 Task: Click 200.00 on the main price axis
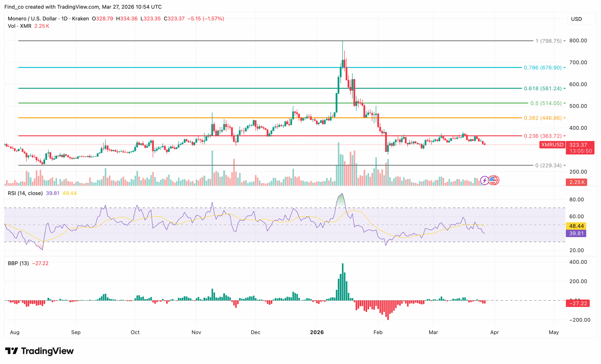pyautogui.click(x=578, y=172)
